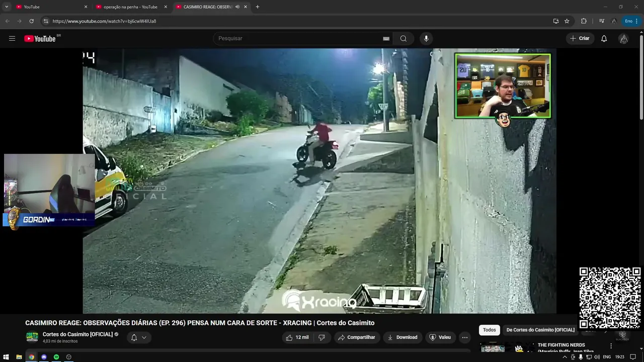Select the Todos filter chip

tap(490, 330)
